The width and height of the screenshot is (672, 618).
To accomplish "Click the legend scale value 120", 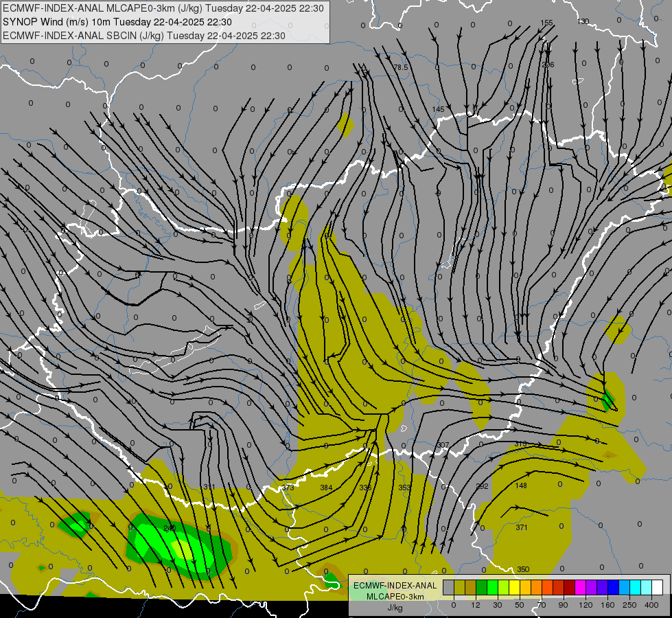I will pos(586,605).
